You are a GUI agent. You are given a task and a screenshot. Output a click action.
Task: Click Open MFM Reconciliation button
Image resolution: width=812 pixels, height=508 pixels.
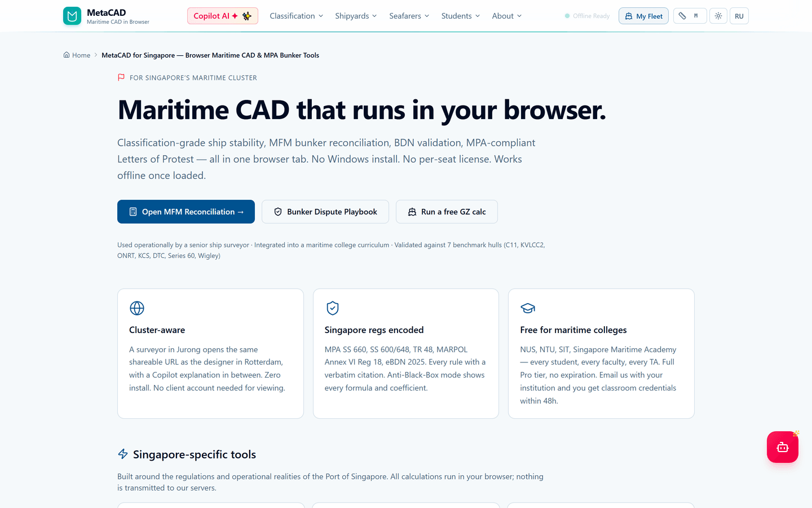(x=186, y=212)
